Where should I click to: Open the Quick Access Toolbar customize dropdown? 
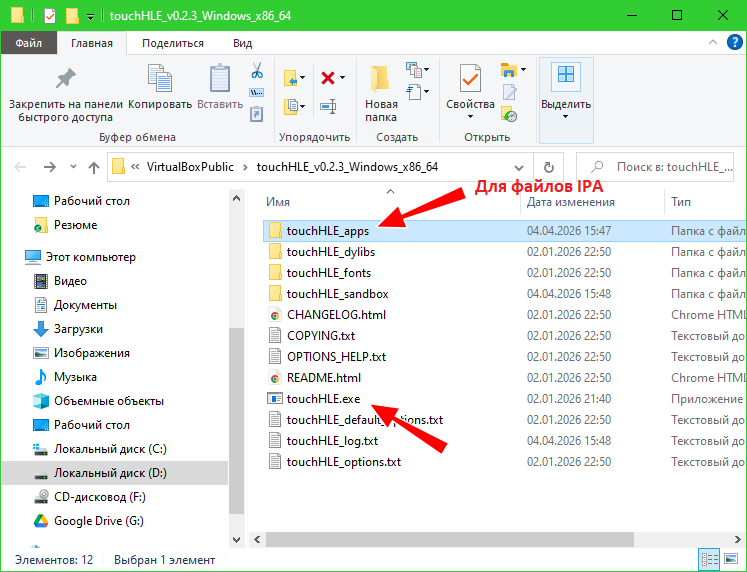pos(91,18)
